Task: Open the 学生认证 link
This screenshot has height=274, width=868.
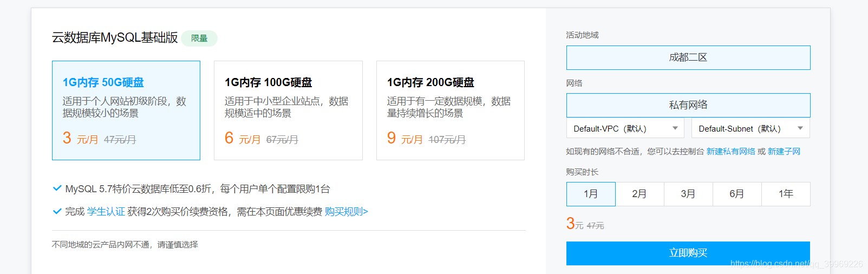Action: (x=106, y=212)
